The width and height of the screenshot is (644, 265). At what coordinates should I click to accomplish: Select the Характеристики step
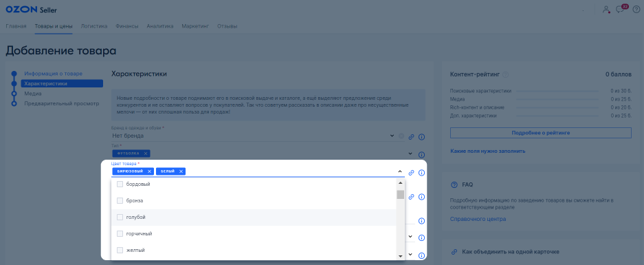[62, 83]
